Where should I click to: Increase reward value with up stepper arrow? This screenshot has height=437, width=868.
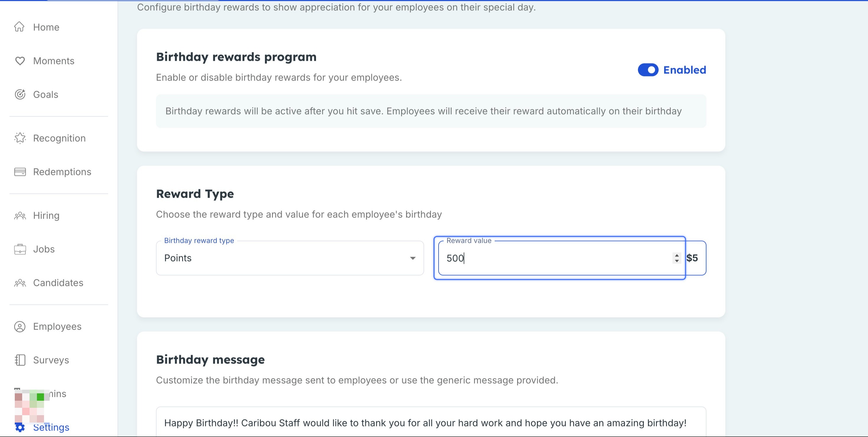(x=677, y=255)
